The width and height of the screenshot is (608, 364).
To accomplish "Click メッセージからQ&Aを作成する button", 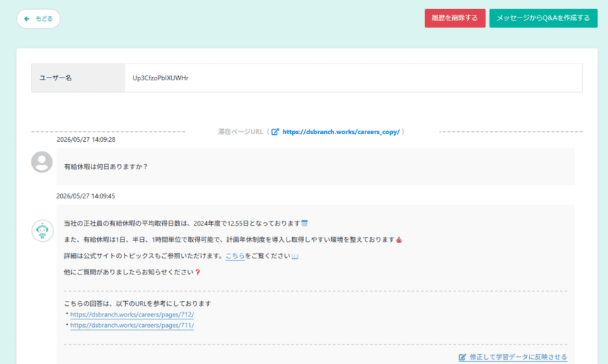I will point(543,18).
